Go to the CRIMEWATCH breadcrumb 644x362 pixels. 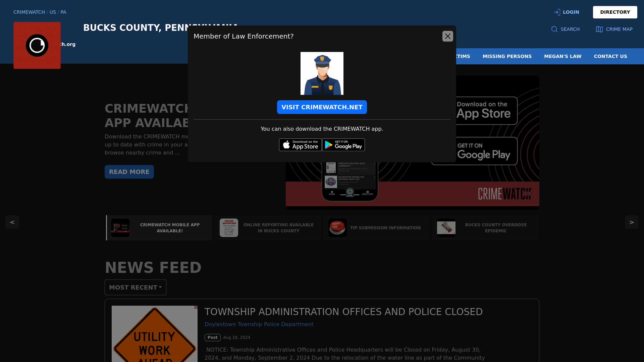click(29, 12)
